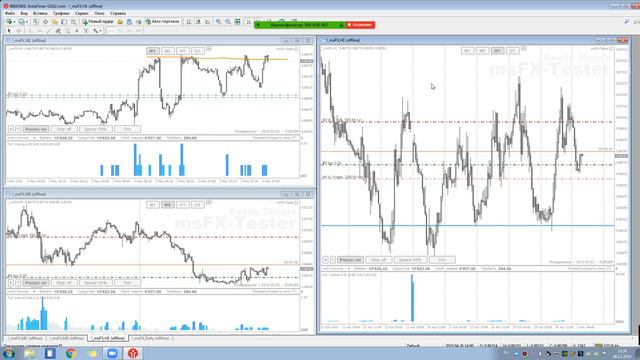Viewport: 640px width, 360px height.
Task: Click the Авто-торговля button
Action: (x=162, y=22)
